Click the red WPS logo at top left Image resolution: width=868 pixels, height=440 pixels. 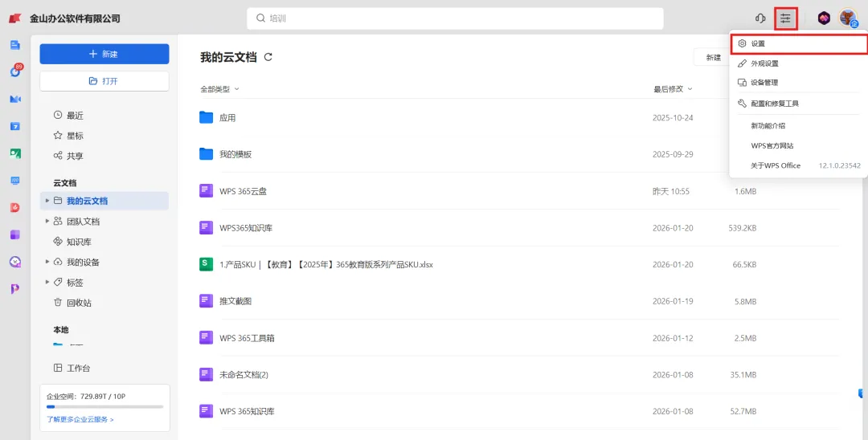[15, 18]
